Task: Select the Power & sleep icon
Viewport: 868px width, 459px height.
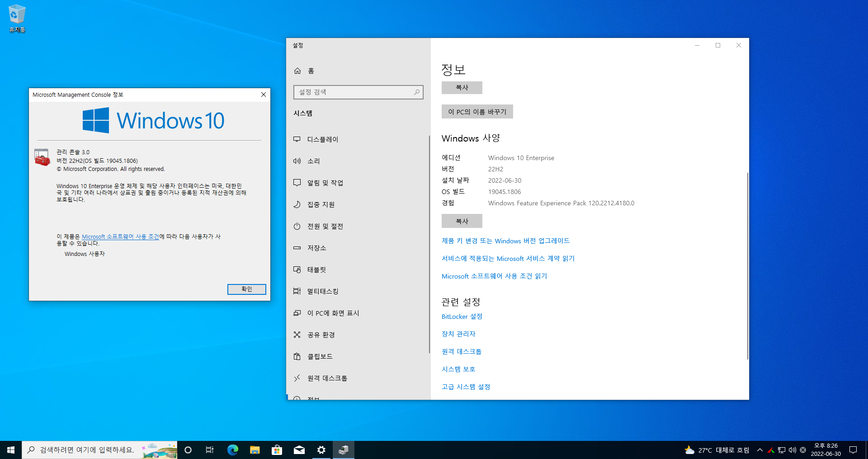Action: click(297, 226)
